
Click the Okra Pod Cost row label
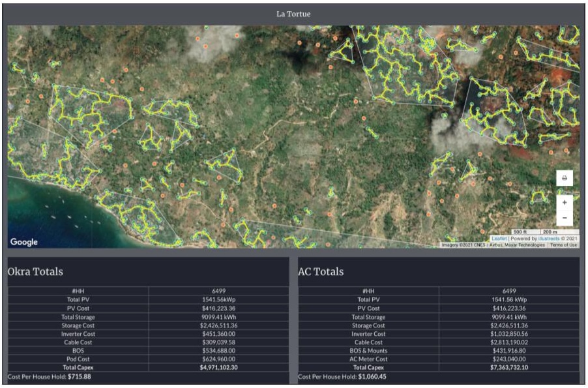78,359
